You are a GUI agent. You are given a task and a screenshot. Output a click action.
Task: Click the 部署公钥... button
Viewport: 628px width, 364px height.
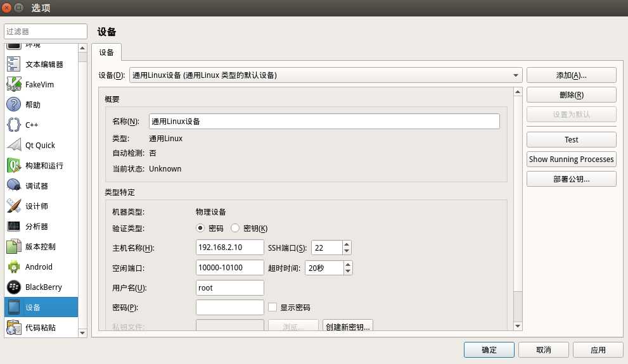(571, 179)
